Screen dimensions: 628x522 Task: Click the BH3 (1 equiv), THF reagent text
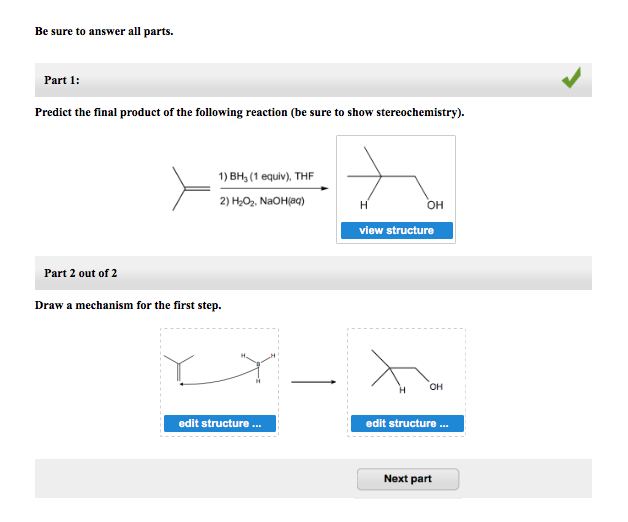click(x=266, y=176)
